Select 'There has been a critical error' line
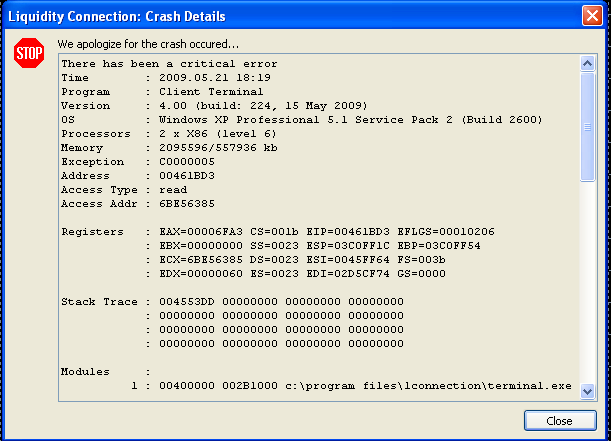 coord(169,64)
